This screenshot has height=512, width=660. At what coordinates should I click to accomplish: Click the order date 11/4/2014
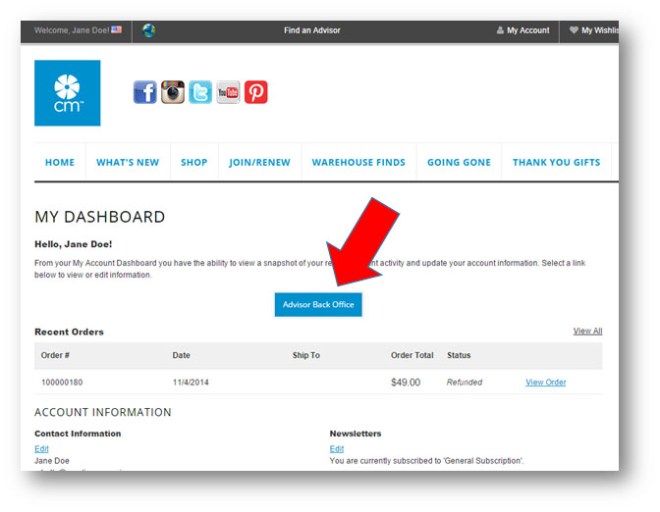[x=190, y=382]
